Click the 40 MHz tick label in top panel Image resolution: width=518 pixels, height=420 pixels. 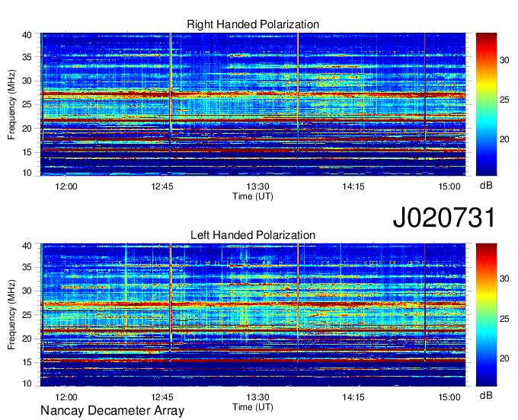coord(27,35)
